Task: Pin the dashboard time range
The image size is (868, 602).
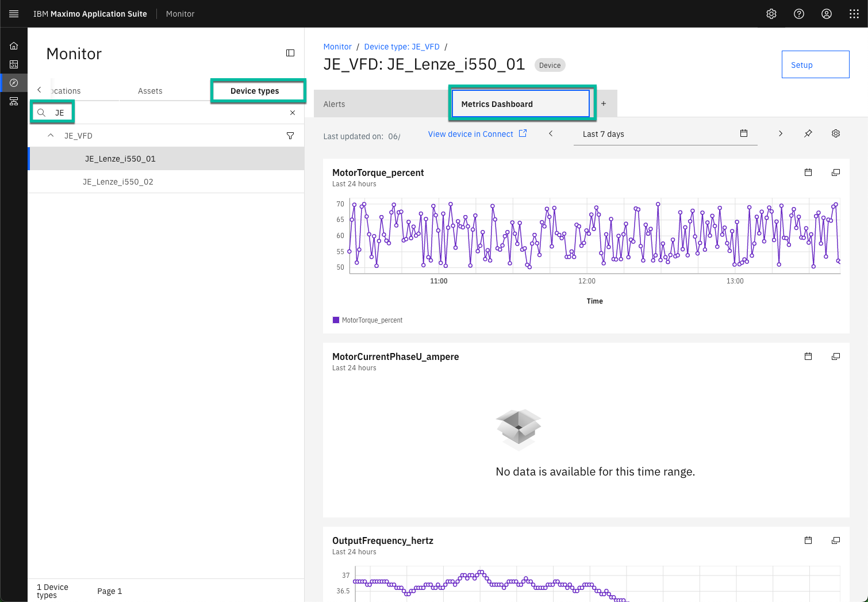Action: tap(808, 133)
